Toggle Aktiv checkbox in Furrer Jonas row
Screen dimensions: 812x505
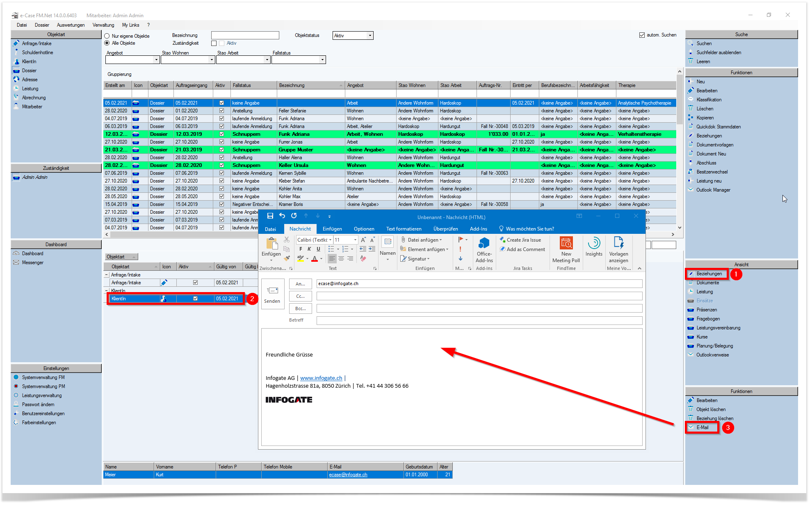[x=221, y=142]
